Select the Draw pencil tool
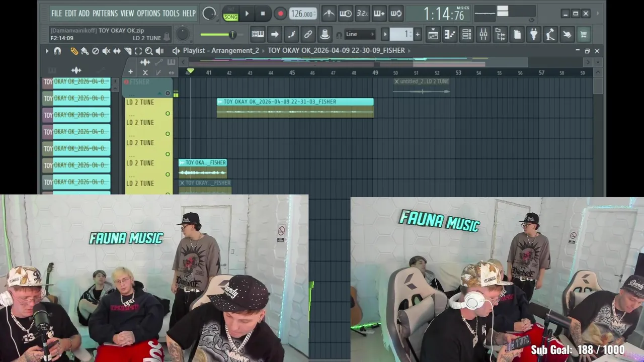 [74, 51]
